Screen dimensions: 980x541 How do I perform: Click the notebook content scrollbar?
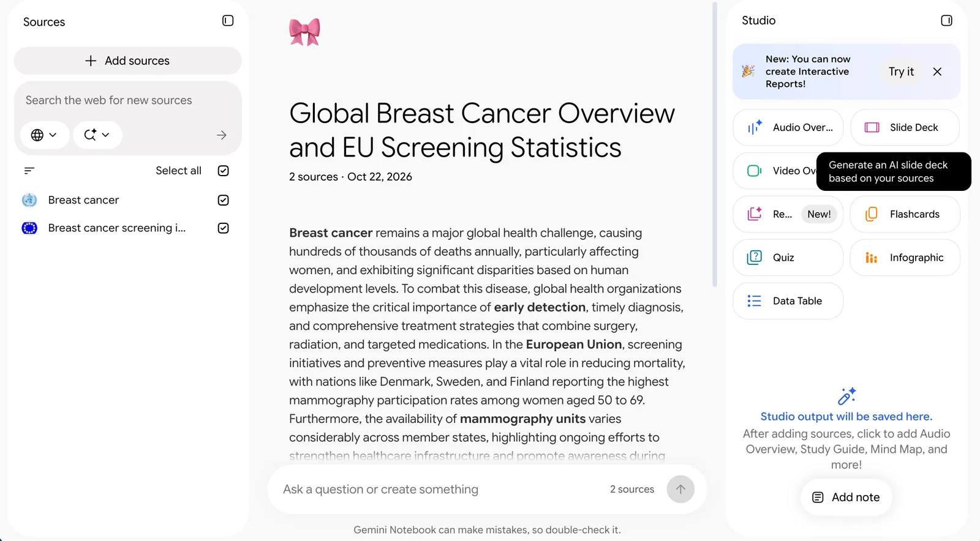[x=714, y=144]
